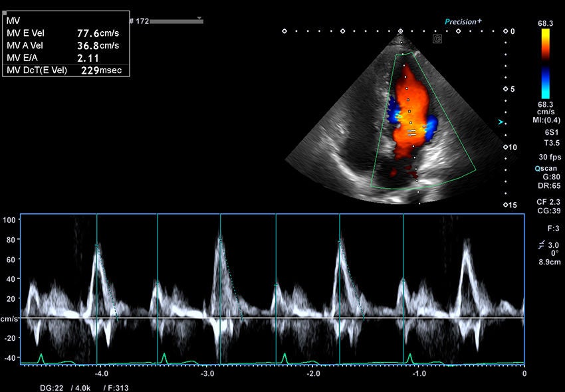
Task: Click the 8.9cm sample depth readout
Action: point(550,262)
